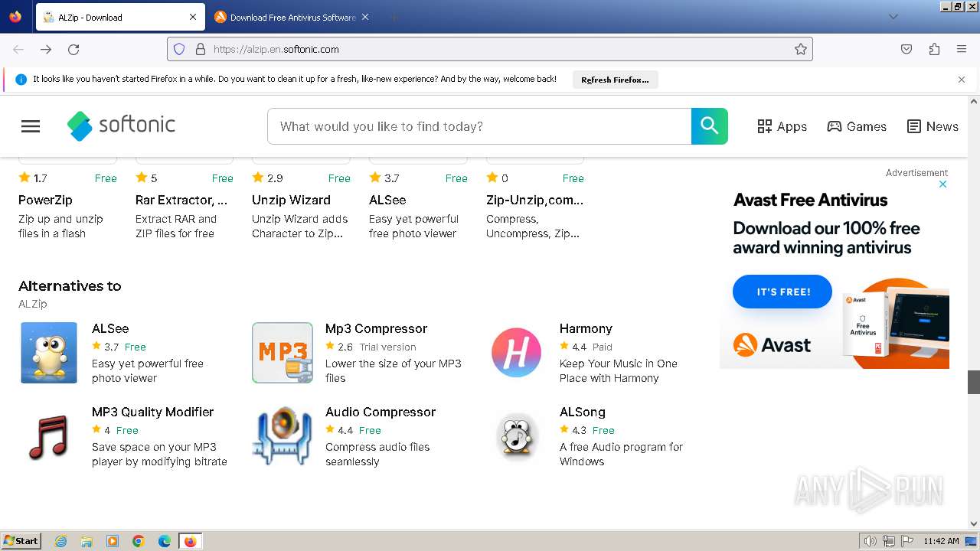The width and height of the screenshot is (980, 551).
Task: Click the 11:42 AM system clock
Action: click(941, 541)
